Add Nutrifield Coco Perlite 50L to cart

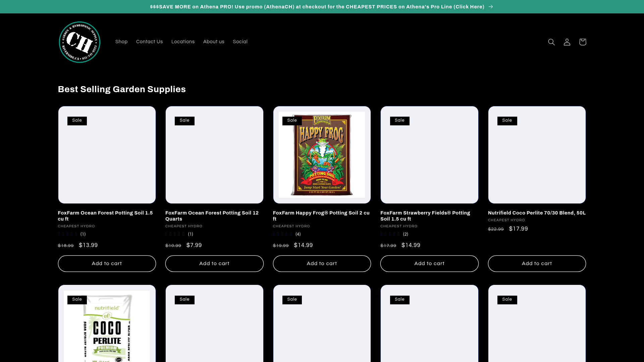tap(537, 264)
